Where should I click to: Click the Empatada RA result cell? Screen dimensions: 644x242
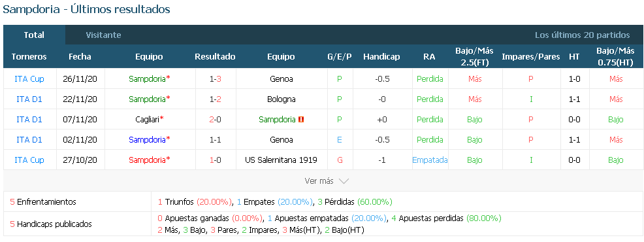click(430, 160)
